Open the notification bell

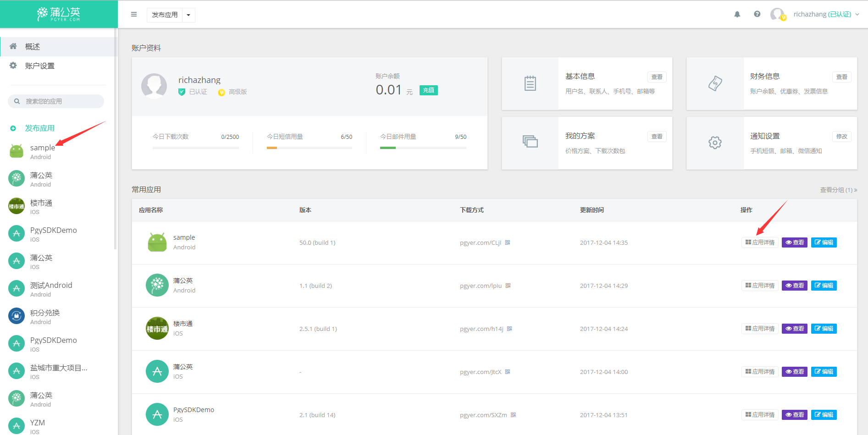tap(737, 14)
